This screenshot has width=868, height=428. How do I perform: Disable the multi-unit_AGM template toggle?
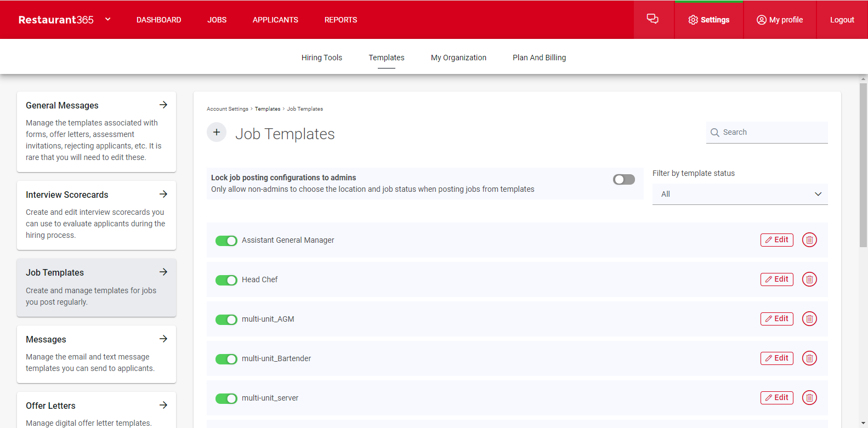tap(226, 319)
